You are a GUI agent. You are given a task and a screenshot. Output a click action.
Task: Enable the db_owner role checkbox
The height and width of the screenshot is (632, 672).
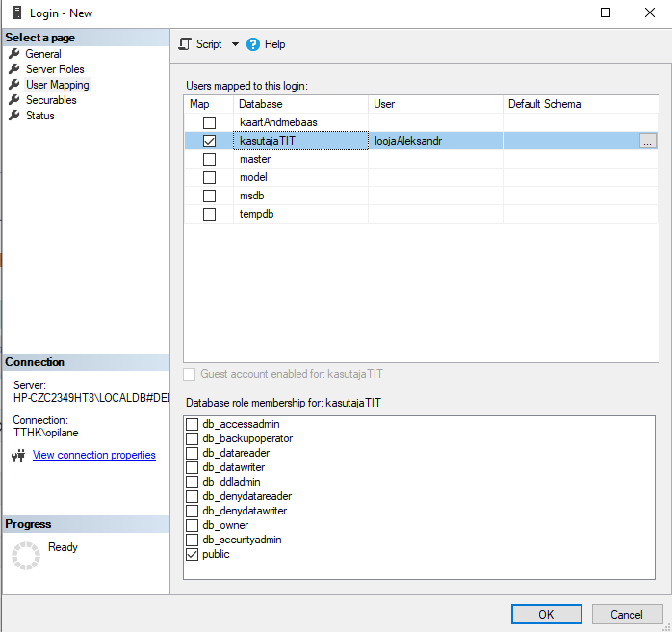(193, 526)
